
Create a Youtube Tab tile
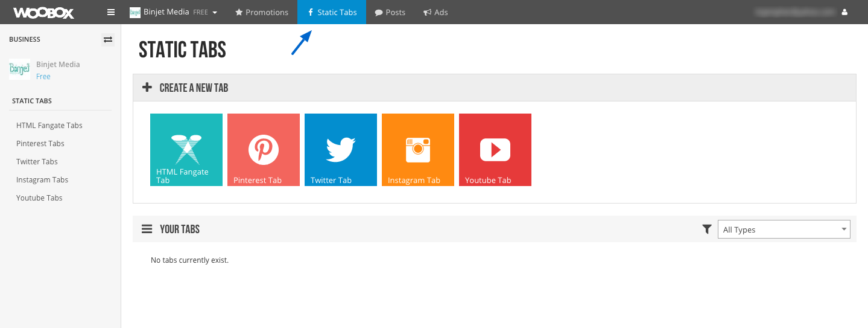click(495, 150)
